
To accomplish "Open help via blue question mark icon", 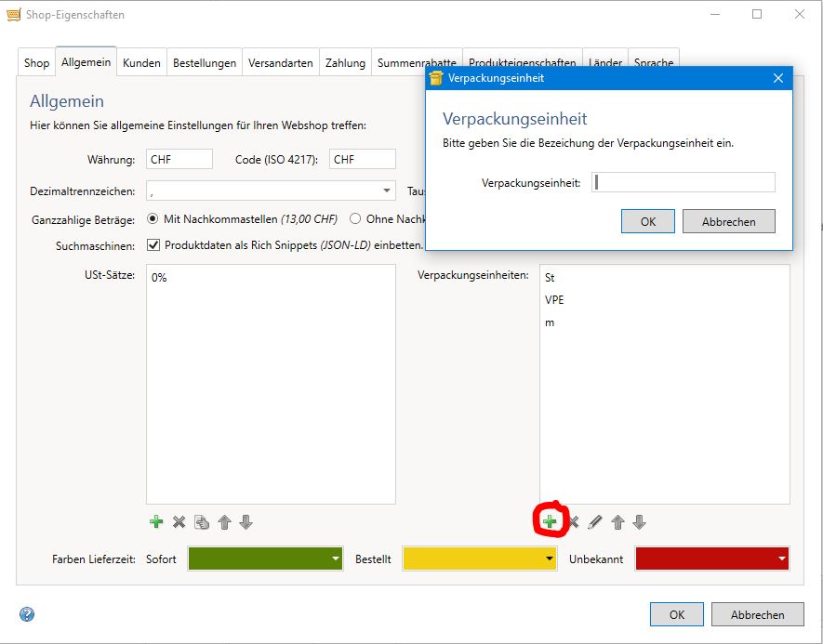I will (x=27, y=614).
